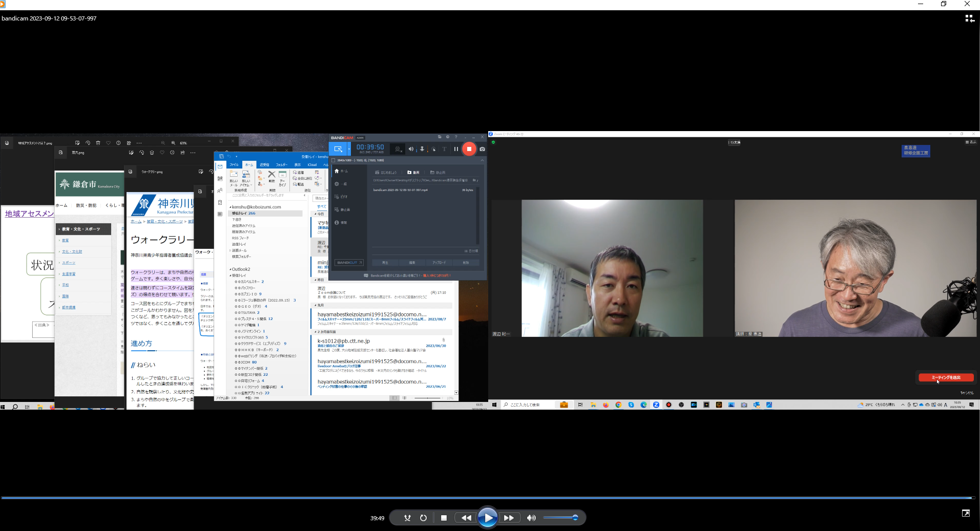Toggle Bandicam text overlay T icon
Screen dimensions: 980x531
pyautogui.click(x=444, y=149)
